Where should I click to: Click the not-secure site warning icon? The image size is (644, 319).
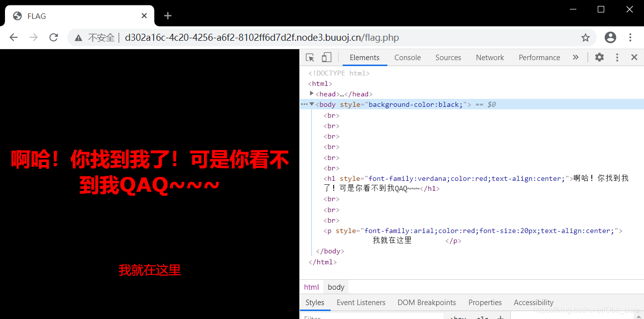coord(78,38)
